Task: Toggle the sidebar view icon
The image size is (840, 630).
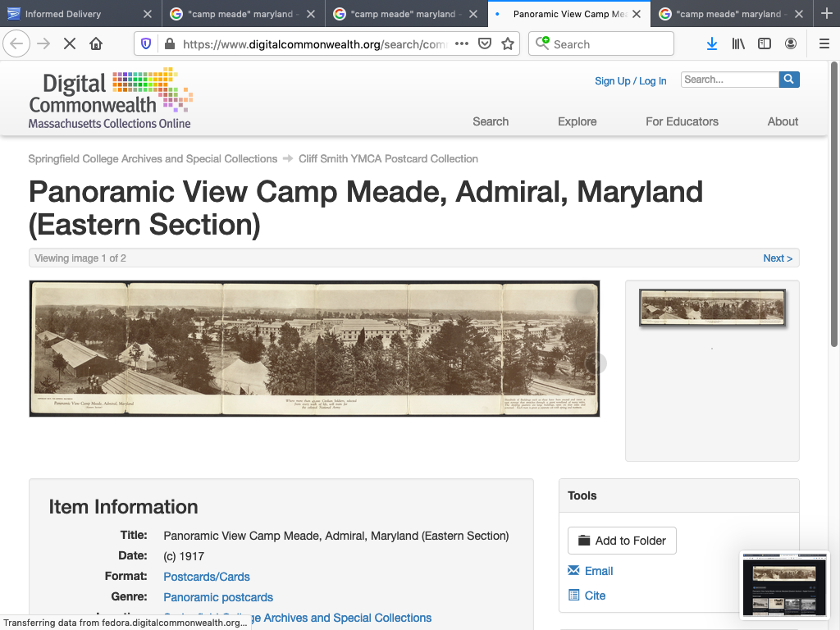Action: pos(765,44)
